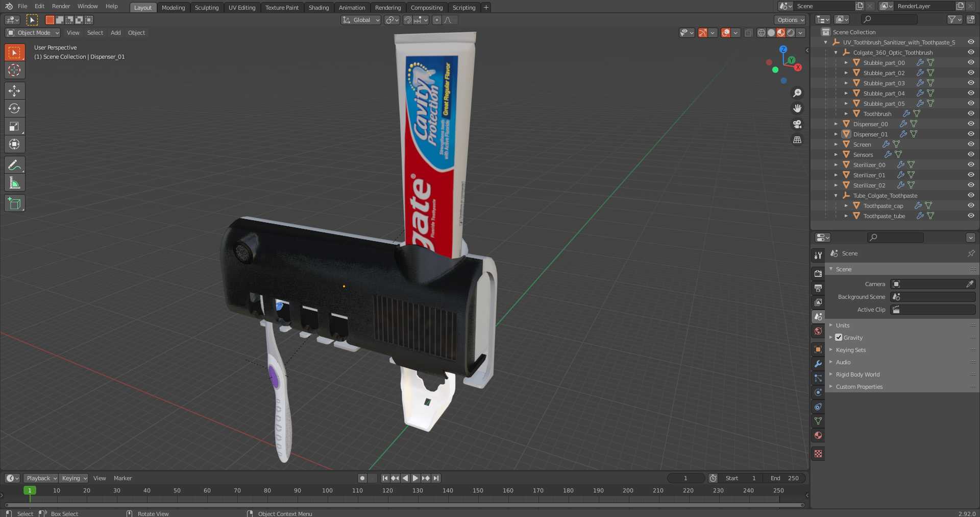Select the Annotate tool
This screenshot has width=980, height=517.
pyautogui.click(x=14, y=165)
